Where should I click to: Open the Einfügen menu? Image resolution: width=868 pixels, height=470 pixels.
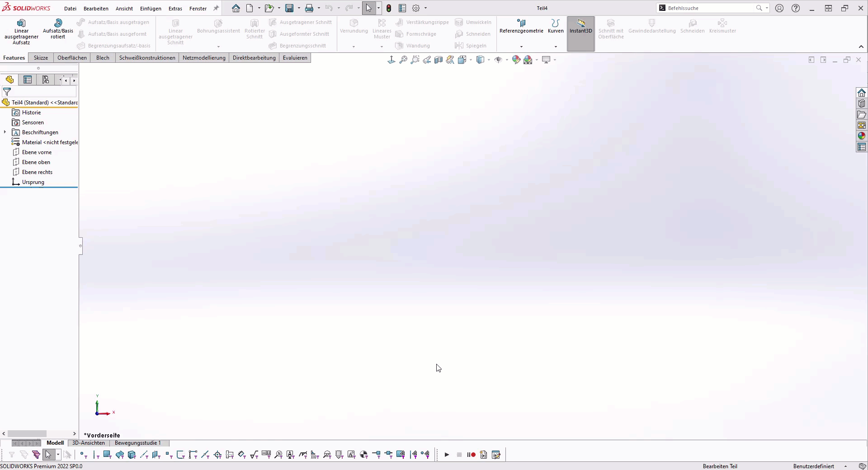(151, 9)
